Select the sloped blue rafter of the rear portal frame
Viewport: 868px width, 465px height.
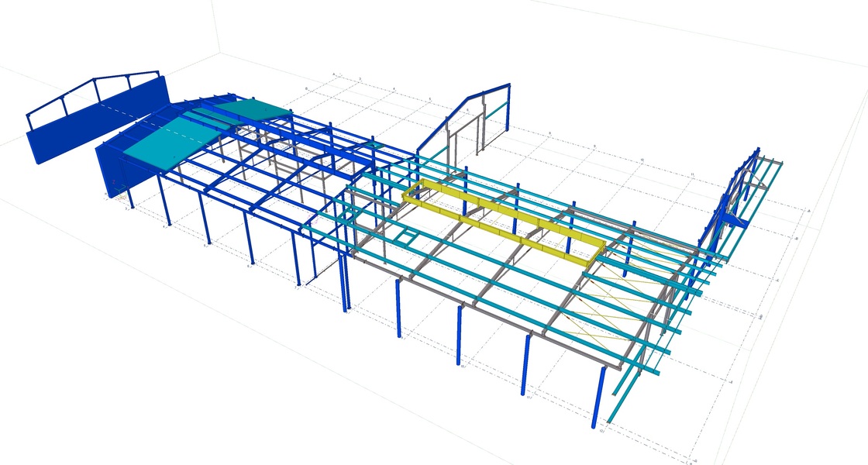[x=443, y=122]
